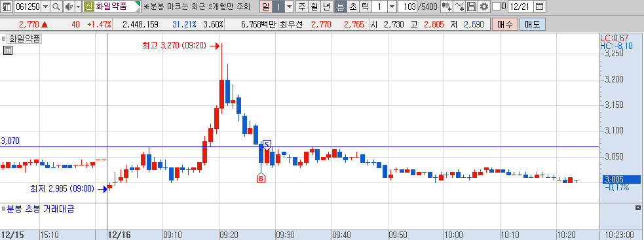
Task: Select the 년 (yearly) chart period
Action: [x=327, y=7]
